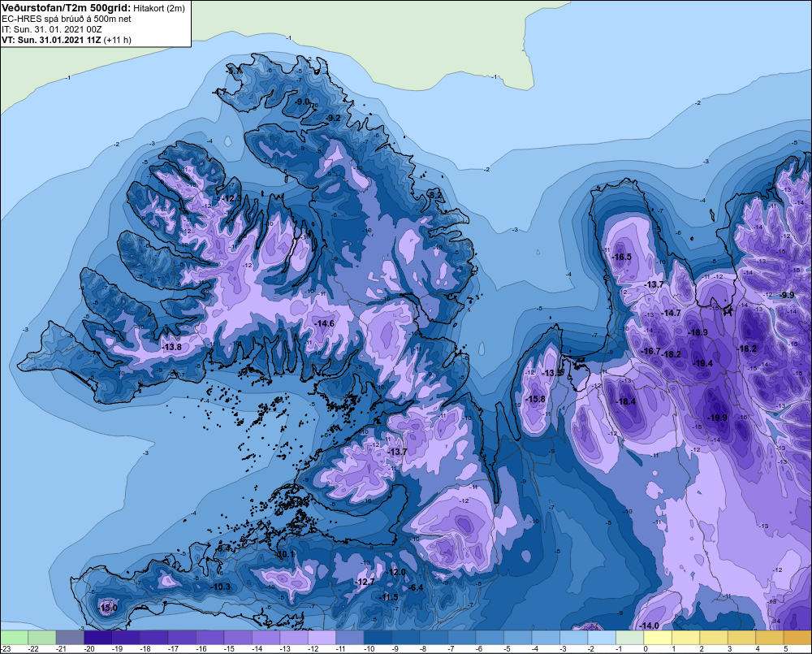Click the -15.8 temperature value
The height and width of the screenshot is (654, 812).
point(535,399)
